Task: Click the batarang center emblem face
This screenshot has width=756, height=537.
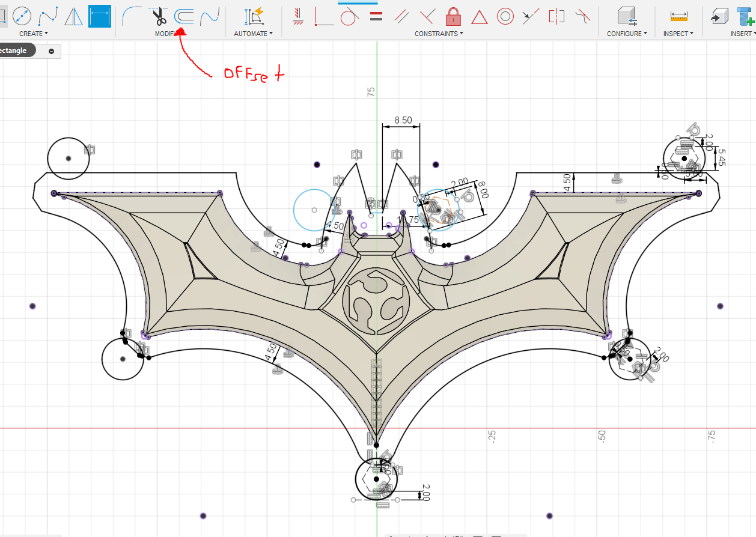Action: point(377,300)
